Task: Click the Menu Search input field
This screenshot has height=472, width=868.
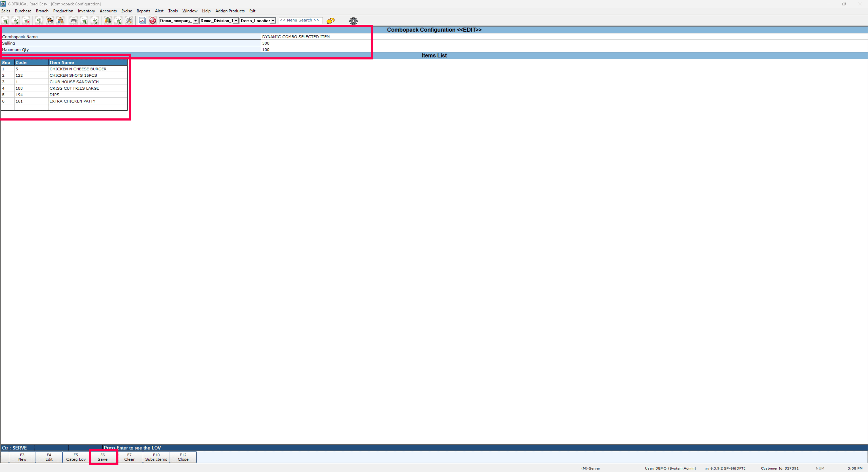Action: pyautogui.click(x=300, y=21)
